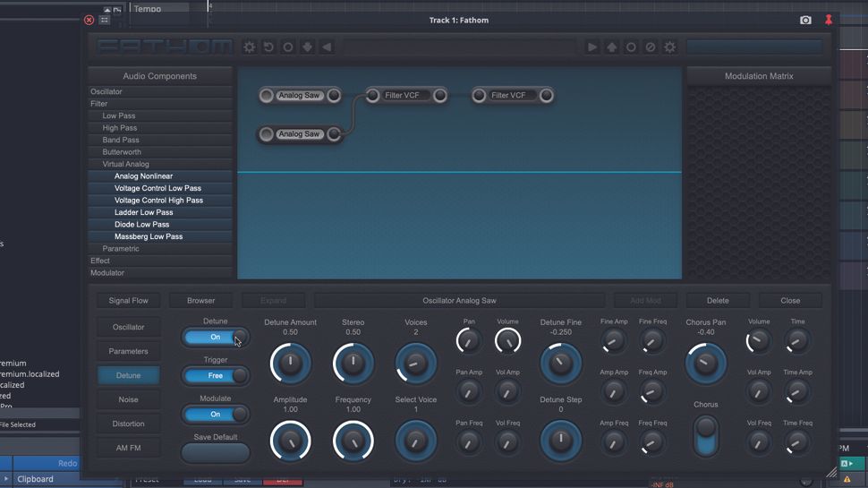Click the camera screenshot icon in title bar
868x488 pixels.
[805, 20]
